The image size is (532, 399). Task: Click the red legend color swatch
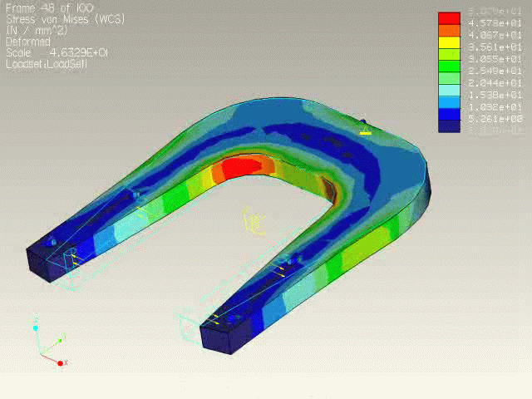(449, 18)
